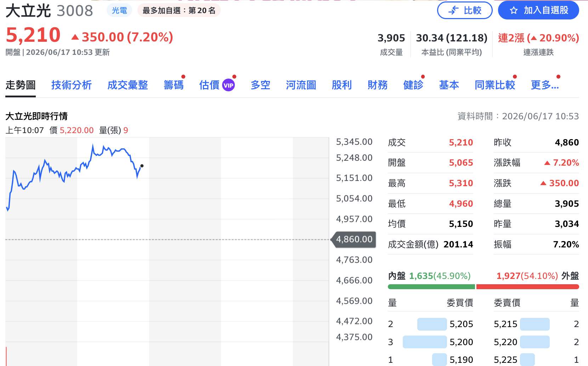This screenshot has width=588, height=366.
Task: Select the 走勢圖 tab
Action: tap(21, 85)
